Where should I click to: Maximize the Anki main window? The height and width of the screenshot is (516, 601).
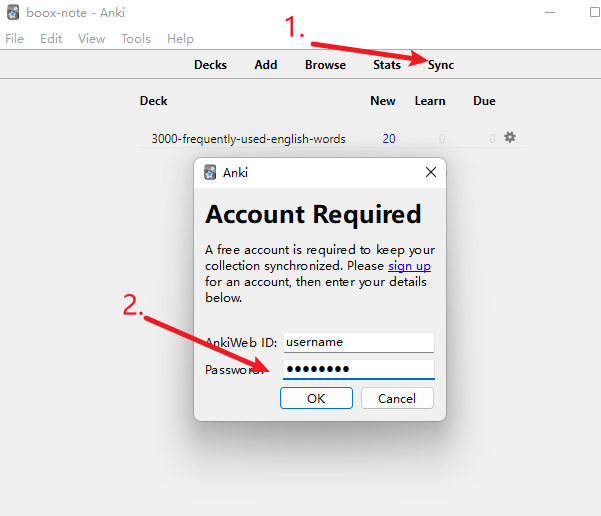pyautogui.click(x=594, y=12)
